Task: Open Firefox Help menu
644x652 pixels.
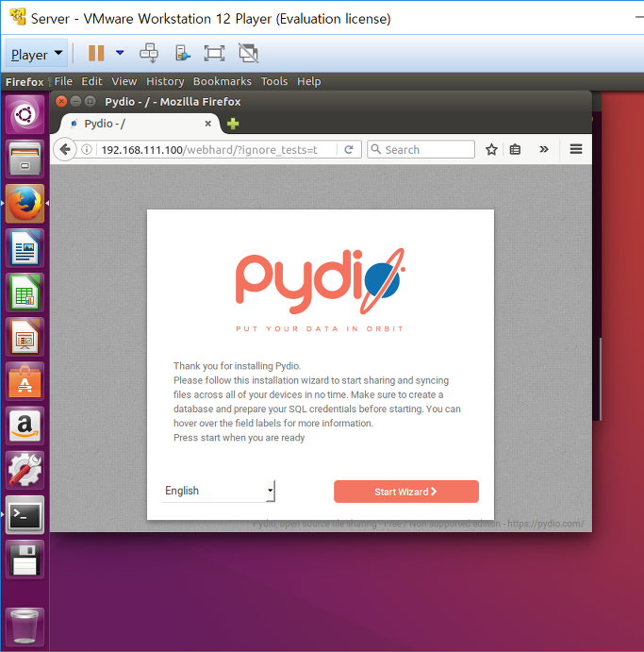Action: pos(308,81)
